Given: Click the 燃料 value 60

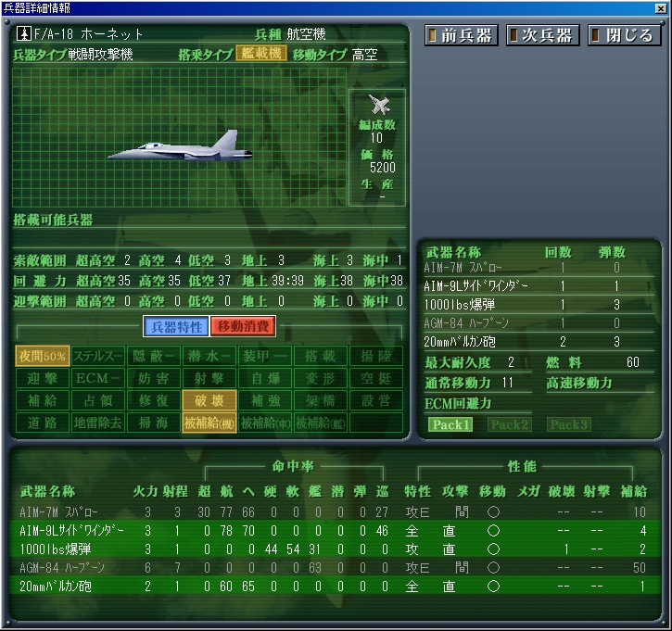Looking at the screenshot, I should [632, 362].
